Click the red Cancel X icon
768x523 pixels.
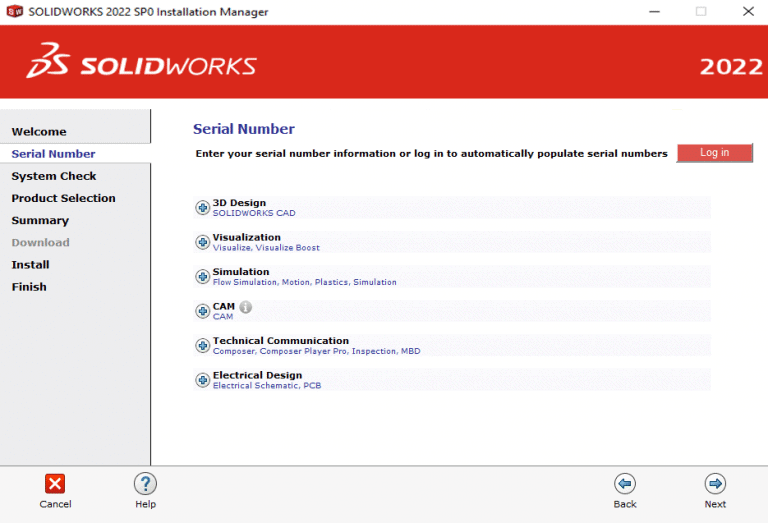(55, 484)
